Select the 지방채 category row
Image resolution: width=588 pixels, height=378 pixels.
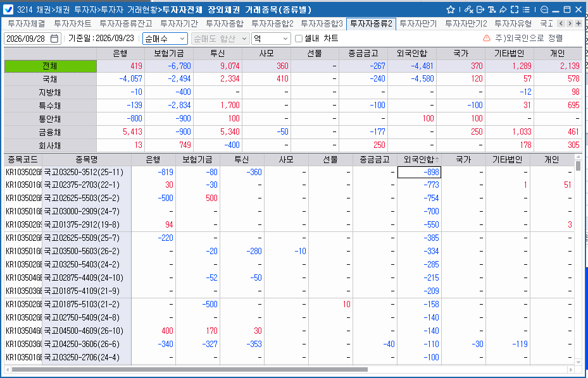click(x=50, y=92)
